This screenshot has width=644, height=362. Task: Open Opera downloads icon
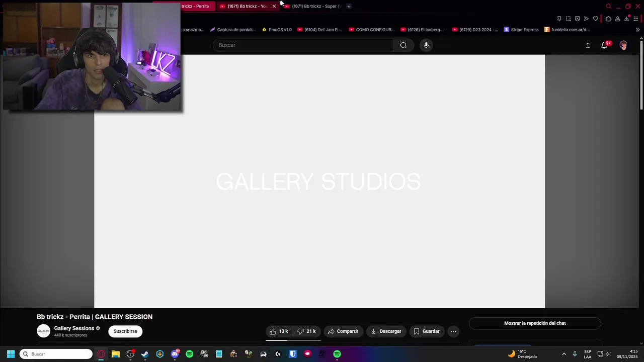626,19
